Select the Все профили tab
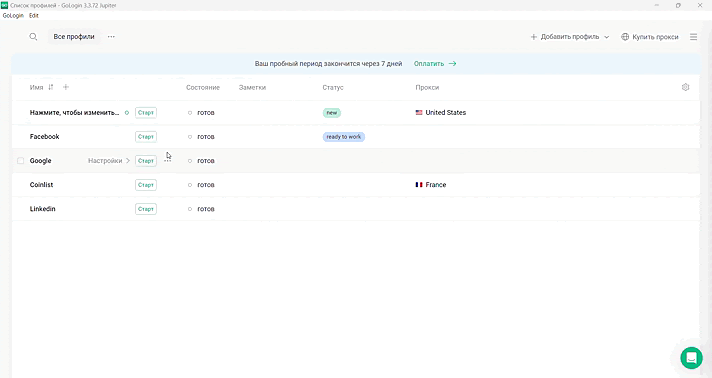This screenshot has width=712, height=378. pyautogui.click(x=74, y=37)
